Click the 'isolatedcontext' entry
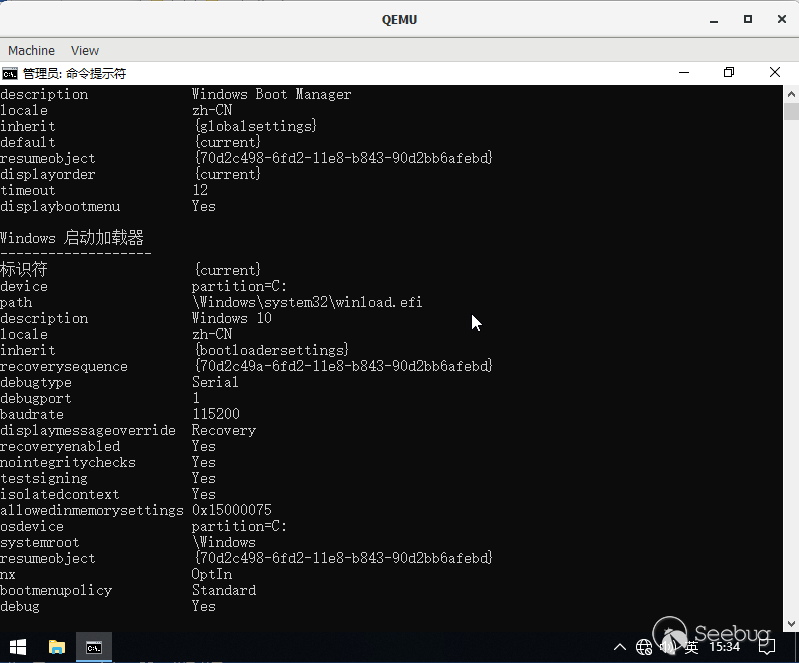This screenshot has width=799, height=663. click(60, 494)
